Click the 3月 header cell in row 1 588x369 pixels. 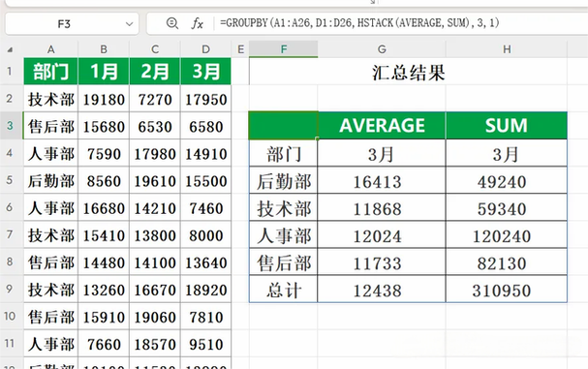tap(206, 72)
